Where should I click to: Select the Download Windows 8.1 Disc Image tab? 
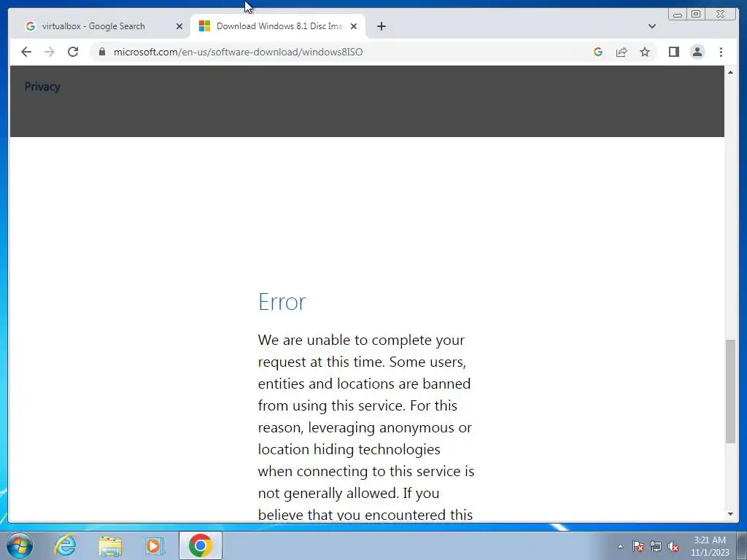pyautogui.click(x=279, y=26)
